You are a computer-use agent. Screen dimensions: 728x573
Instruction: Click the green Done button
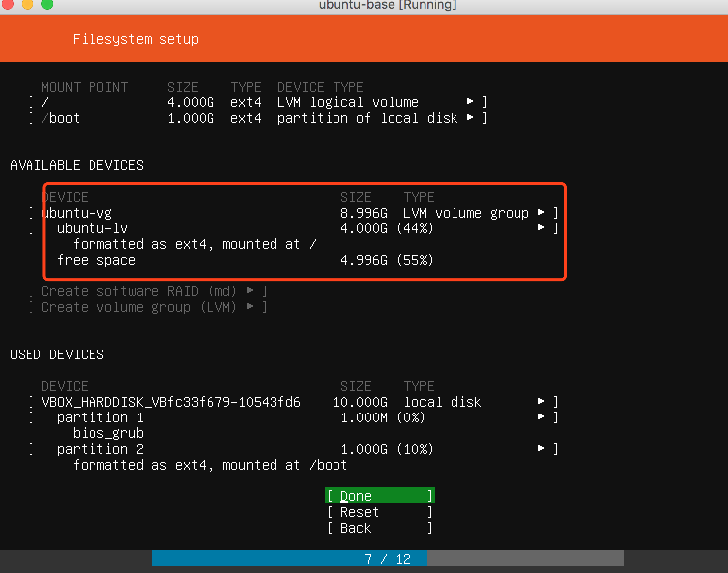pos(379,496)
